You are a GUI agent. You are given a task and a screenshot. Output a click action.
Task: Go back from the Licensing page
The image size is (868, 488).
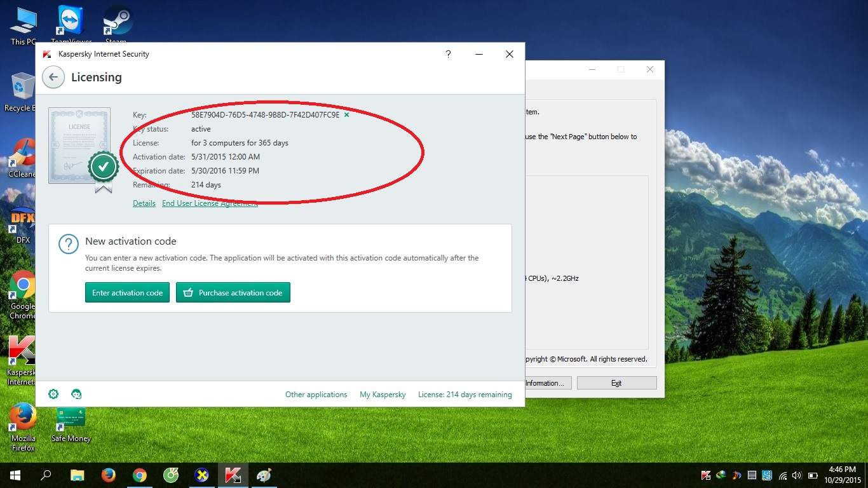53,78
